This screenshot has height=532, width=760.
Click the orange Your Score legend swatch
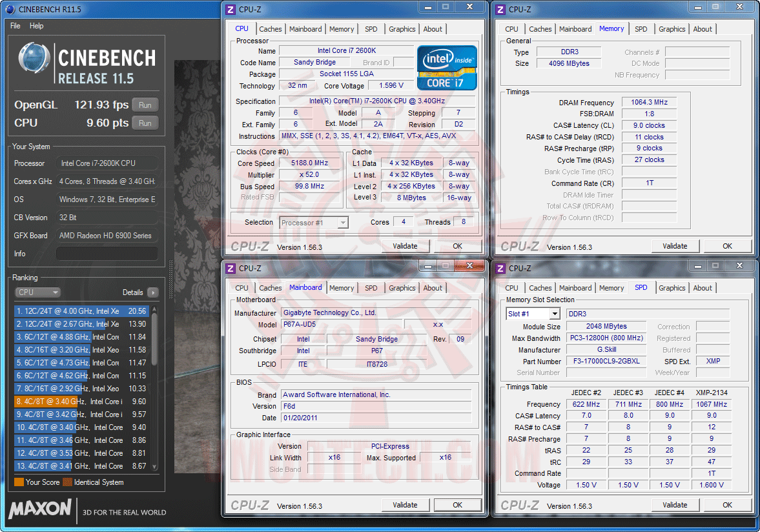[x=19, y=482]
